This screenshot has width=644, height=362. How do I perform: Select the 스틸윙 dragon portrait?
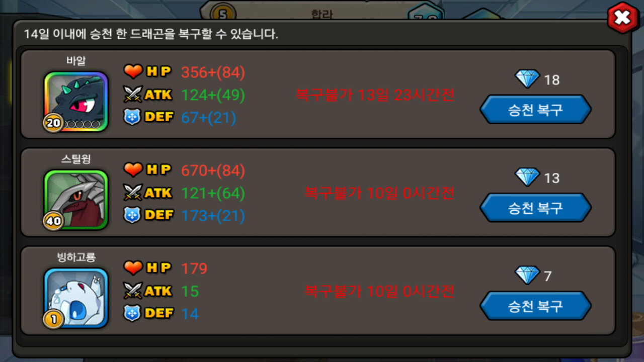point(76,199)
